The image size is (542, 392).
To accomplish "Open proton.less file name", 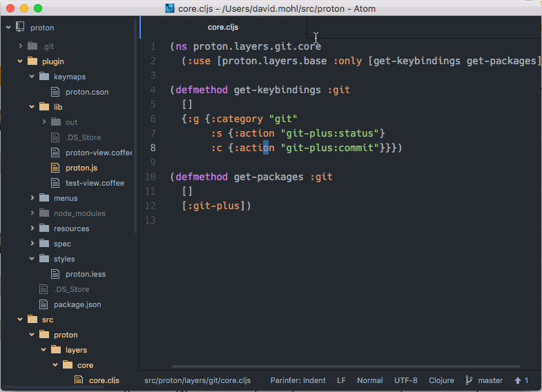I will [86, 274].
